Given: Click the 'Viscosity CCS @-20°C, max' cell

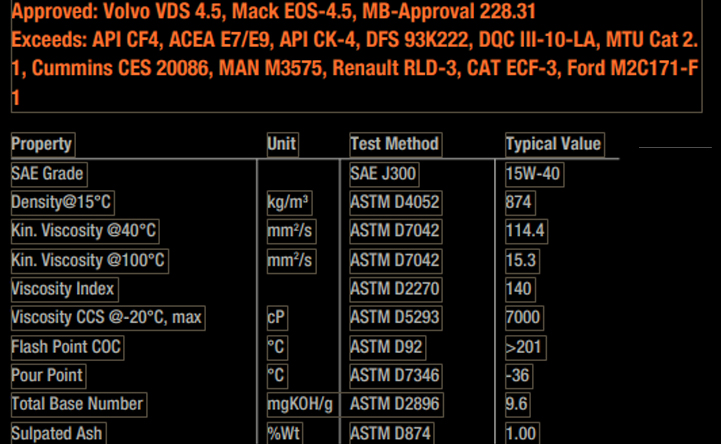Looking at the screenshot, I should tap(108, 318).
